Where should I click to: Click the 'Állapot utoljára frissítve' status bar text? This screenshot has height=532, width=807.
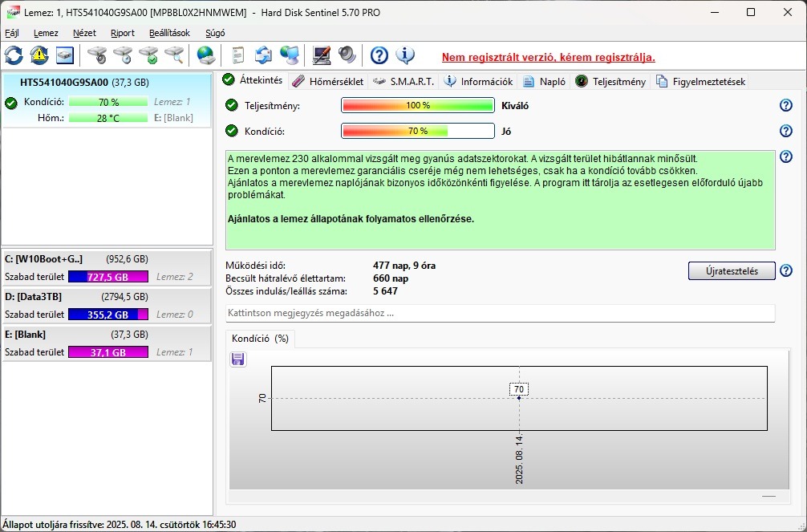[120, 525]
